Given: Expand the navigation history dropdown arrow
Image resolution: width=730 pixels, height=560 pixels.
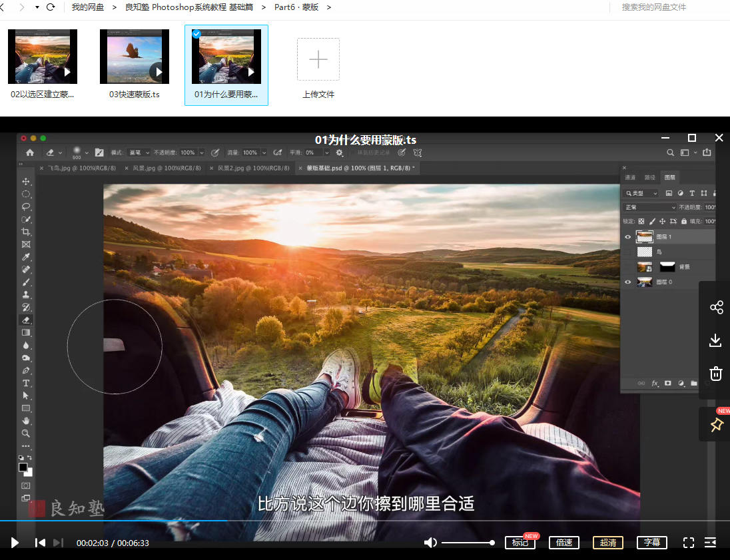Looking at the screenshot, I should pyautogui.click(x=36, y=7).
